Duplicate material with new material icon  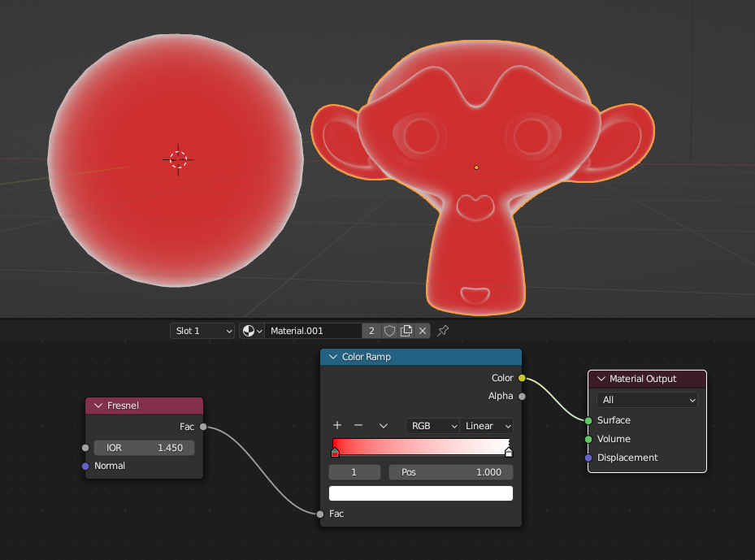[x=406, y=331]
